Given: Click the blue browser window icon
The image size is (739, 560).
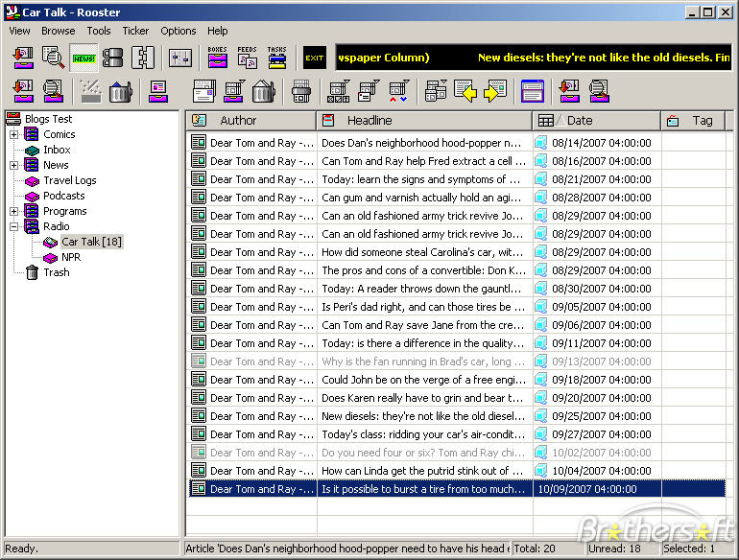Looking at the screenshot, I should 533,91.
